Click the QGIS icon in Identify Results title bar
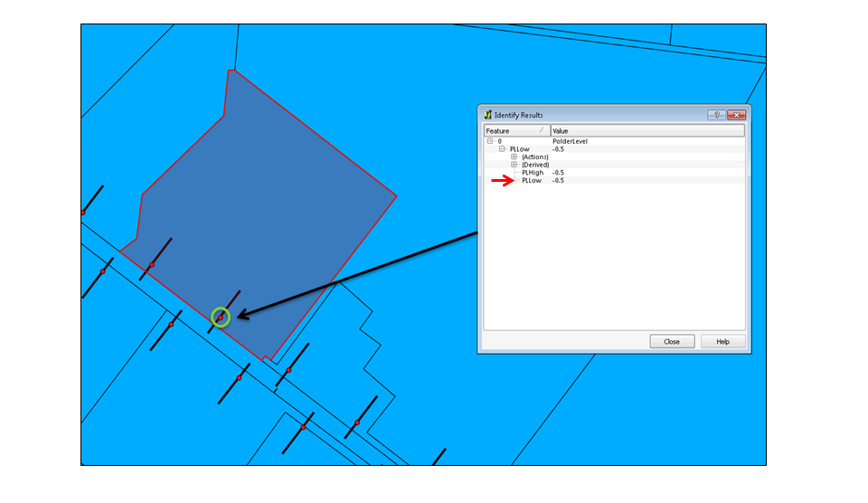Image resolution: width=868 pixels, height=503 pixels. click(488, 115)
